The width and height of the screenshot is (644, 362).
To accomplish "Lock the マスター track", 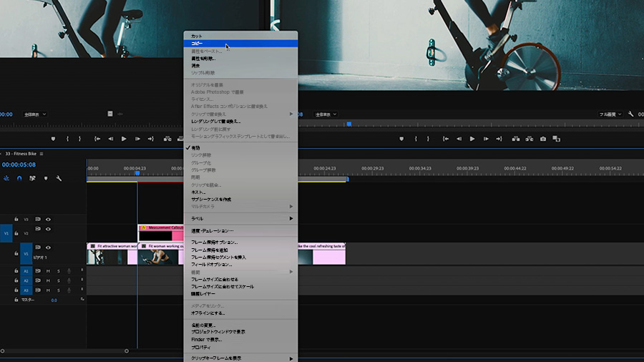I will (x=16, y=300).
